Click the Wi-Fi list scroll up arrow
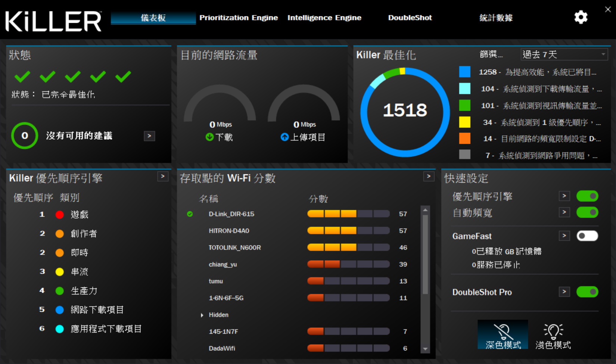616x364 pixels. (425, 210)
